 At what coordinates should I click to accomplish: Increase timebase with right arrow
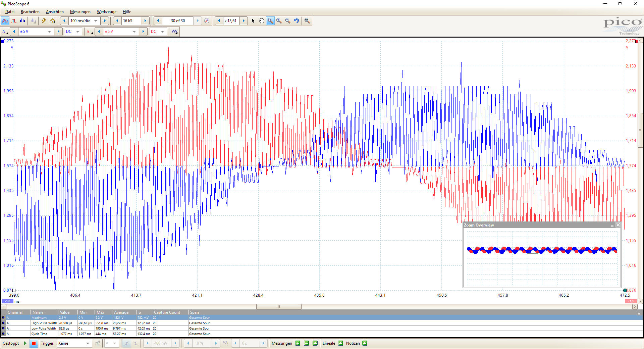(x=105, y=21)
